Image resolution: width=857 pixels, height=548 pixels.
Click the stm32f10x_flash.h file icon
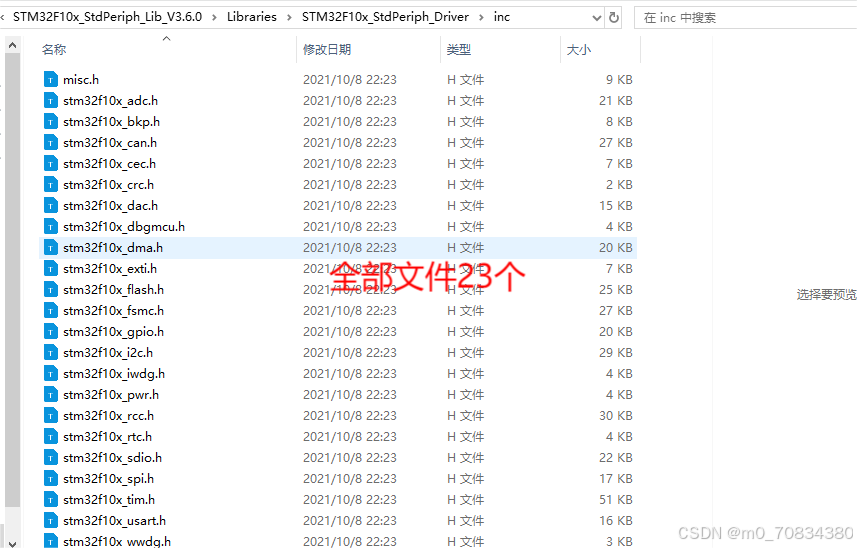50,290
